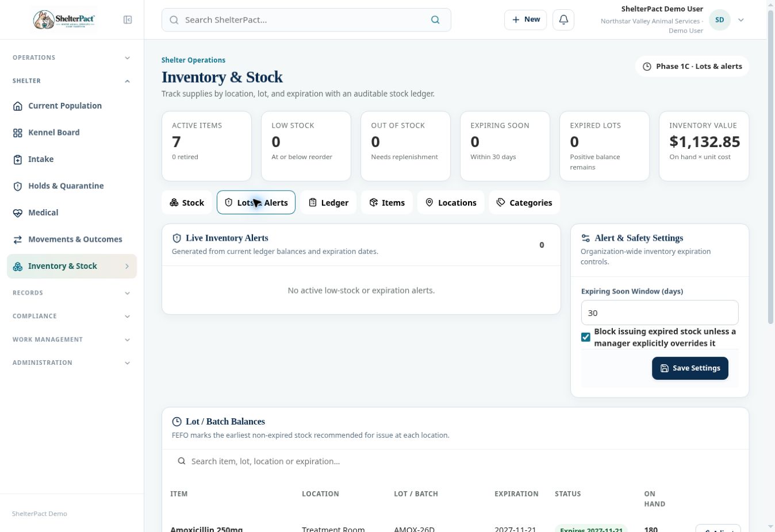The width and height of the screenshot is (775, 532).
Task: Click the Save Settings button
Action: [690, 368]
